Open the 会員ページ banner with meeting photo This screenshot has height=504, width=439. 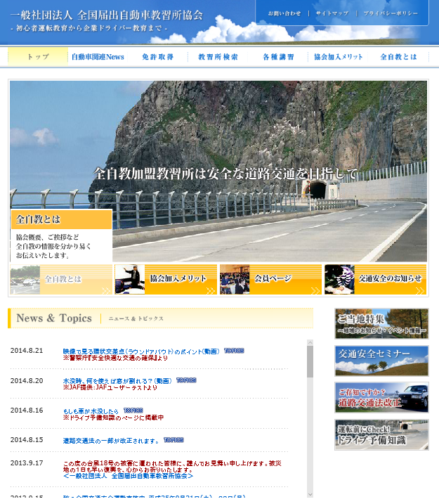pos(270,279)
